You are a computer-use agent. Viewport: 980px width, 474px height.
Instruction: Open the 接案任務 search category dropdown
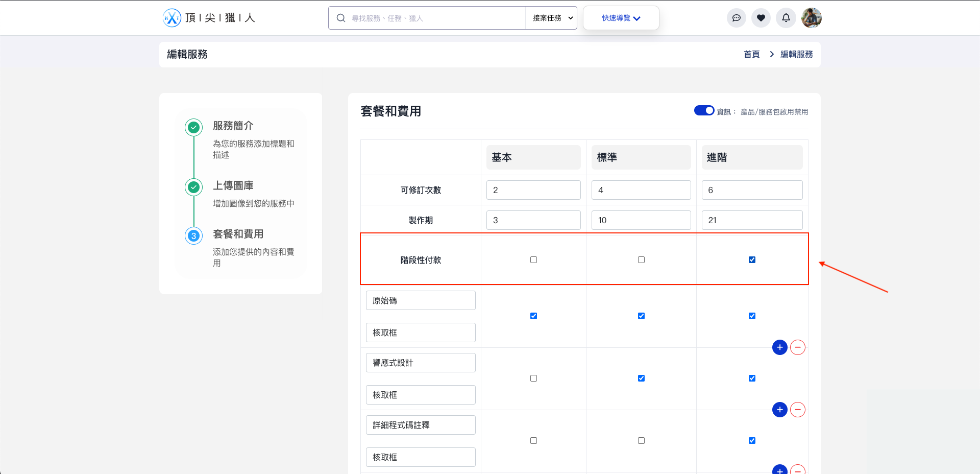[552, 18]
